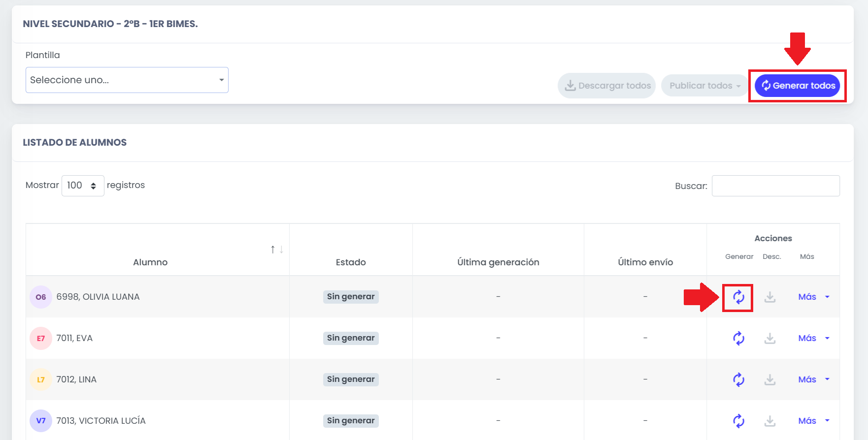Click the 'Acciones' column header

pyautogui.click(x=773, y=238)
